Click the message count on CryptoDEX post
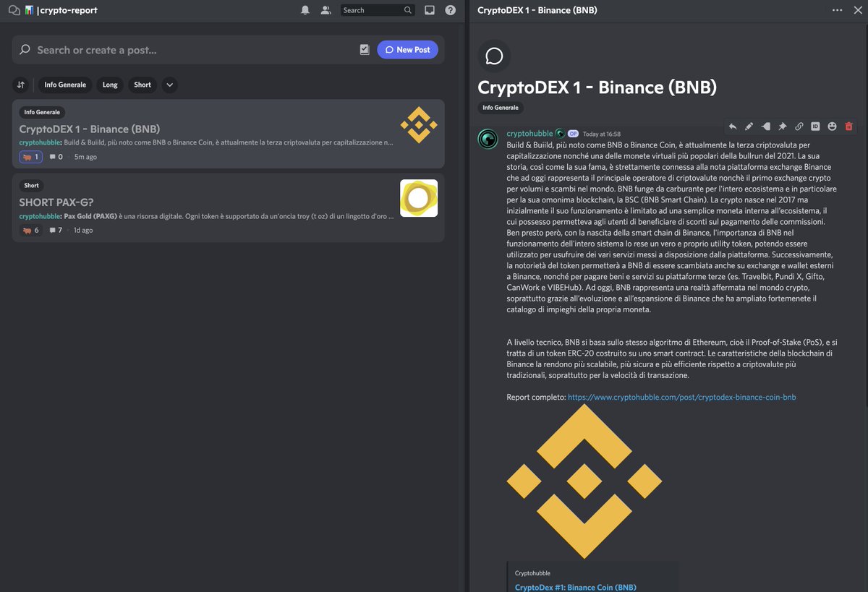Screen dimensions: 868x592 pyautogui.click(x=56, y=157)
